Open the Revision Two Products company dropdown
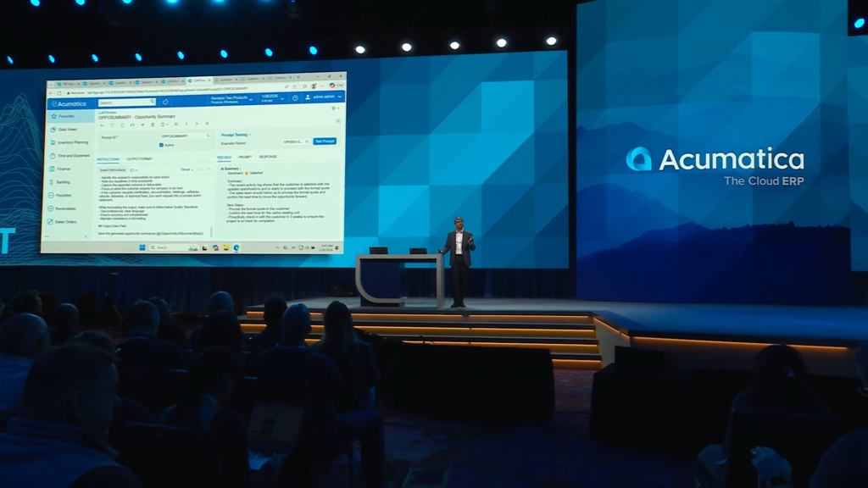 229,98
